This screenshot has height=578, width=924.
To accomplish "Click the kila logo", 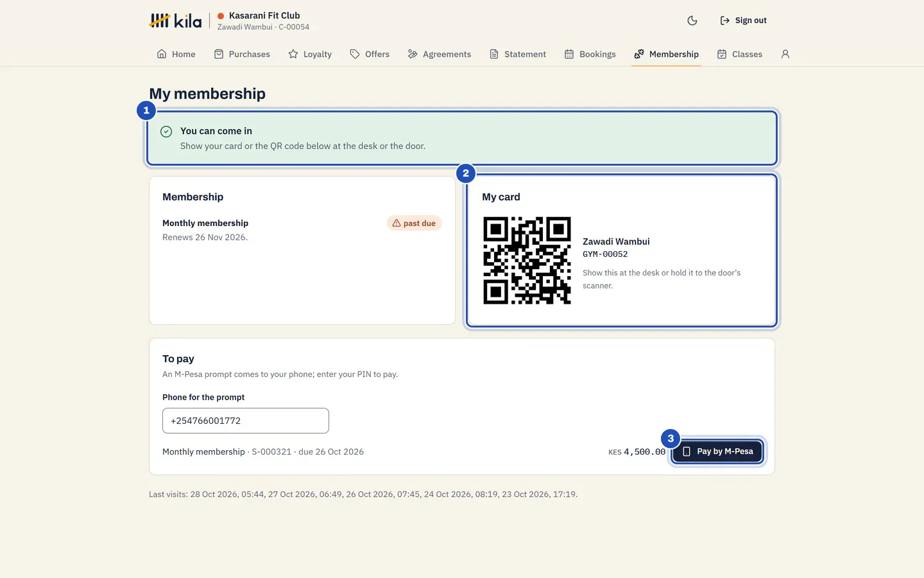I will [x=175, y=21].
